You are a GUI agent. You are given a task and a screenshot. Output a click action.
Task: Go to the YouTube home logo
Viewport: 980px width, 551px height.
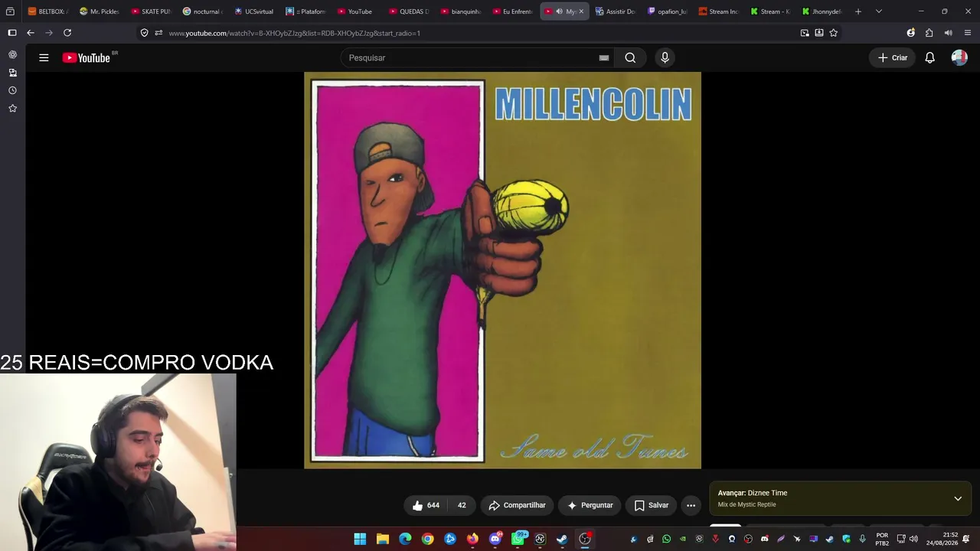(x=87, y=57)
